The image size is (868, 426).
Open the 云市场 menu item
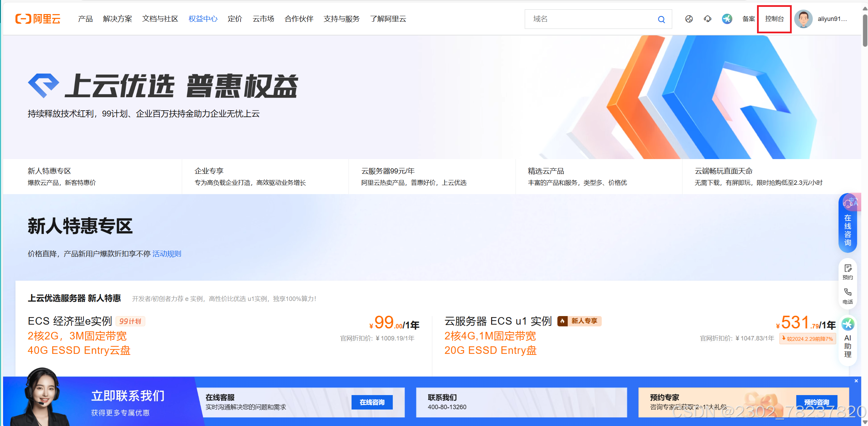coord(263,19)
